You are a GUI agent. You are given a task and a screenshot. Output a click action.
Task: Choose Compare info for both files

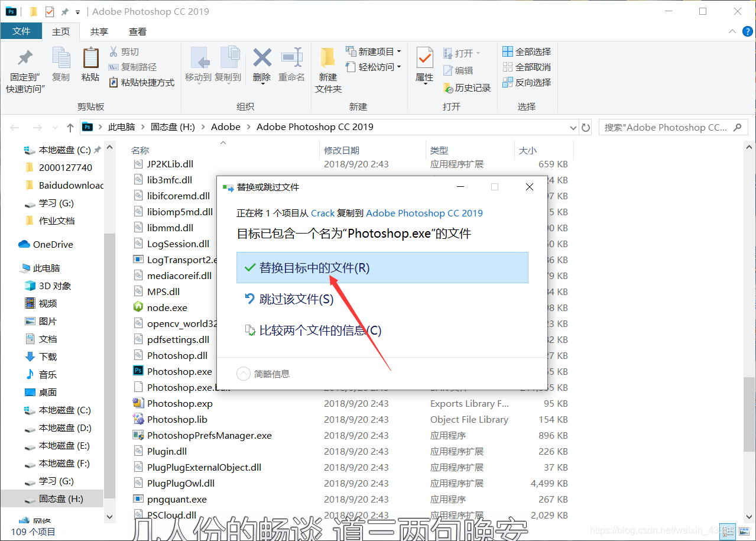coord(382,331)
